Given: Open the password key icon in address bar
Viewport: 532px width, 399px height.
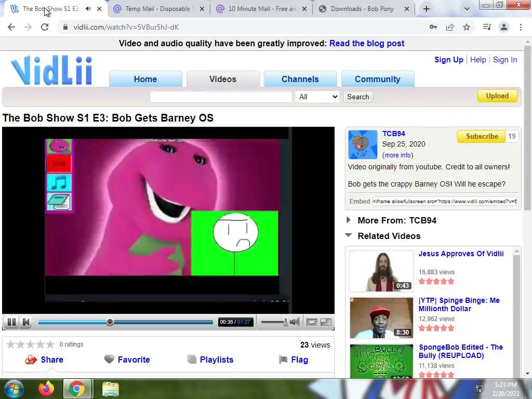Looking at the screenshot, I should click(x=433, y=27).
